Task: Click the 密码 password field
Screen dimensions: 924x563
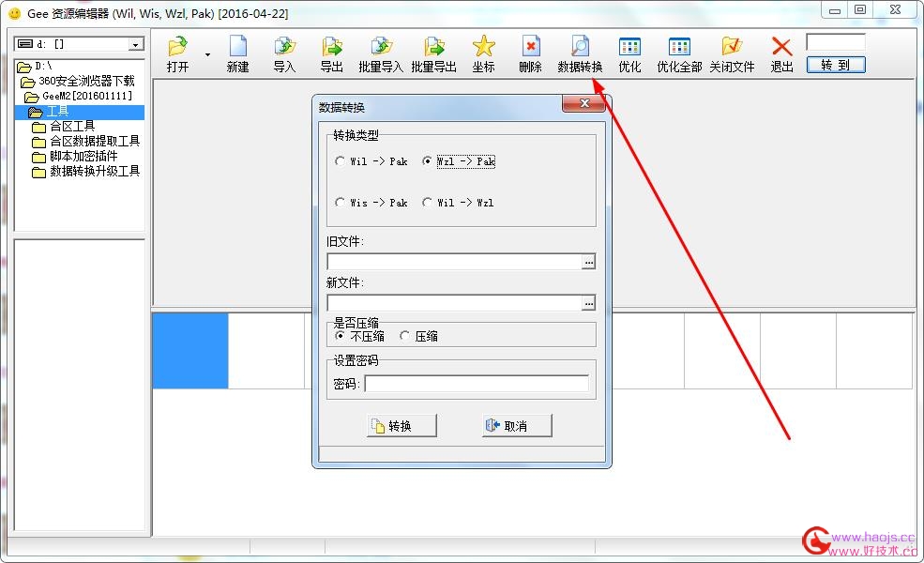Action: (x=477, y=384)
